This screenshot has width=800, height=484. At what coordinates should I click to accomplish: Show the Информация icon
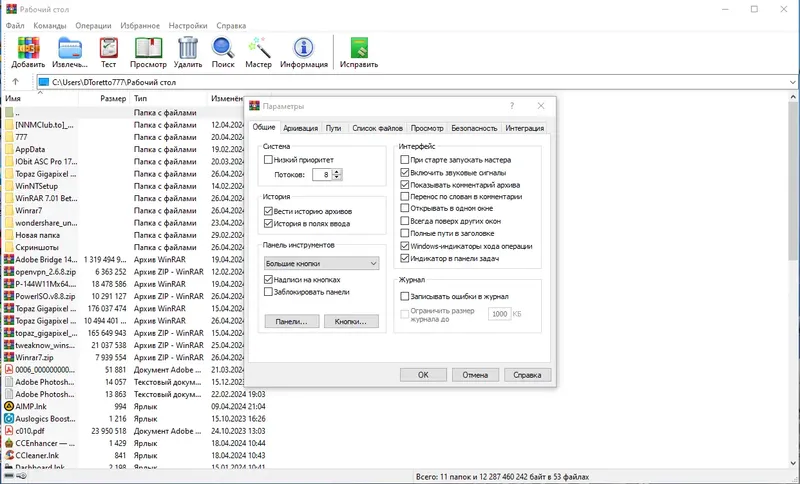(x=304, y=47)
